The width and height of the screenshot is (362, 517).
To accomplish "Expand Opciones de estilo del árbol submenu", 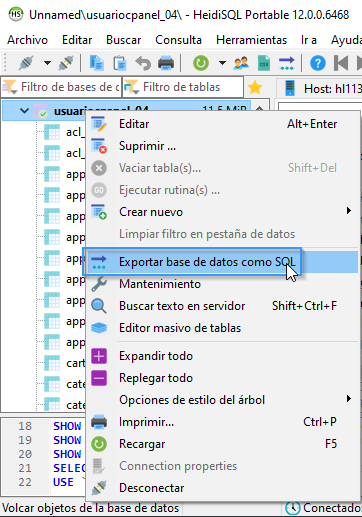I will tap(222, 400).
